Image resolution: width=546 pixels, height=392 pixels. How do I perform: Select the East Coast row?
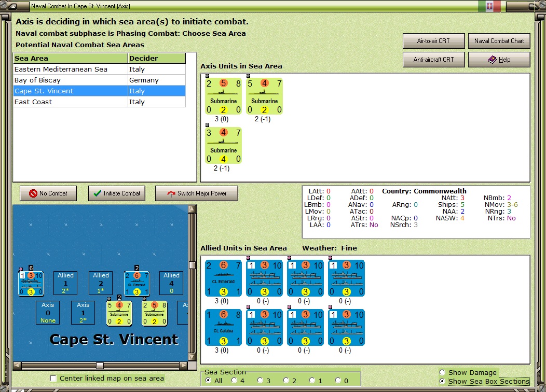coord(99,102)
